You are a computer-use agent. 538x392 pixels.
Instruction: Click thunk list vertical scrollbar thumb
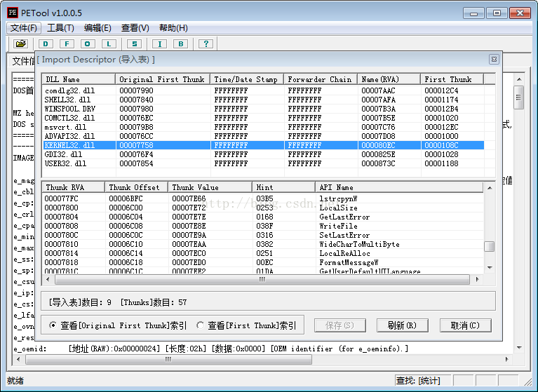point(490,246)
